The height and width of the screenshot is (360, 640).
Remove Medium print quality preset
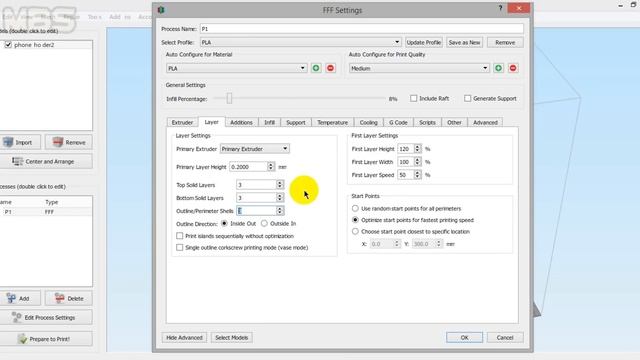(x=513, y=68)
